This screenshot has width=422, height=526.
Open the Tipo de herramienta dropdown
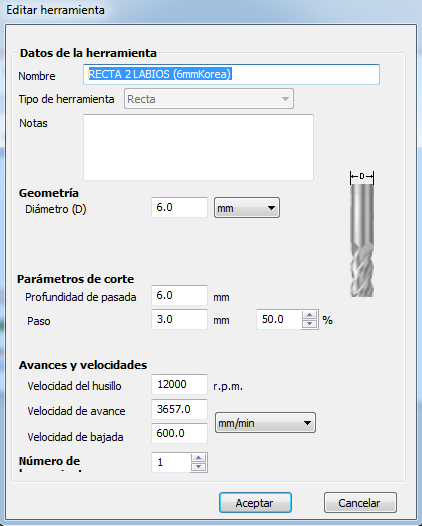pyautogui.click(x=209, y=99)
